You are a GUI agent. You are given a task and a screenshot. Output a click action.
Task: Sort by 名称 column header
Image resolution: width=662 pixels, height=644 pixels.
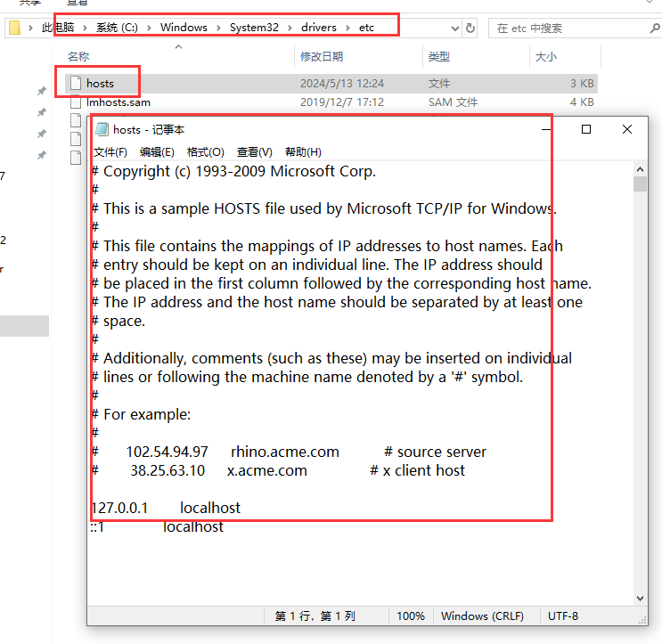[78, 56]
